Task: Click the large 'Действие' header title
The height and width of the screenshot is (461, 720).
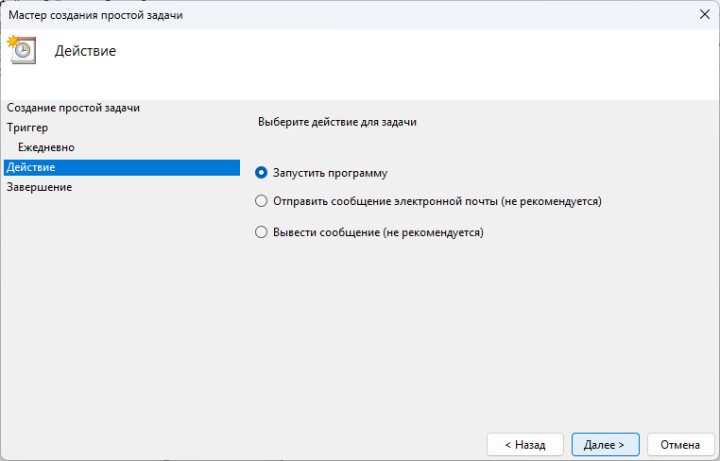Action: click(x=85, y=51)
